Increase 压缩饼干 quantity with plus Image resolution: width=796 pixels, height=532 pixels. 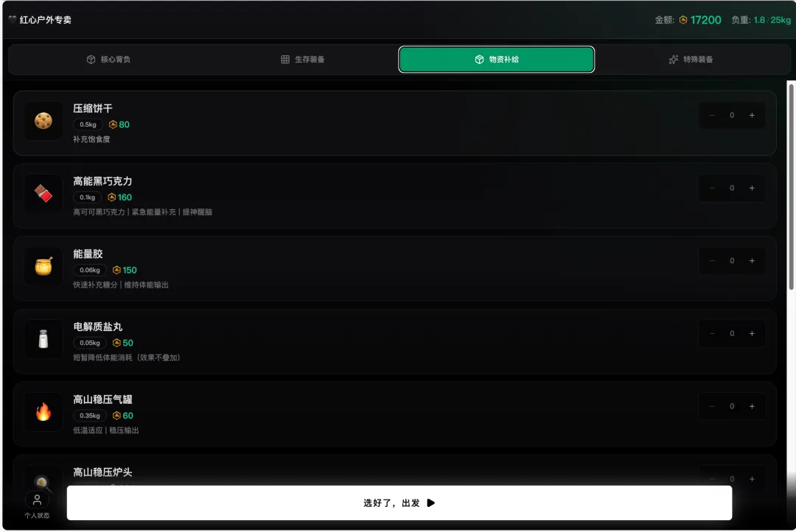point(752,115)
